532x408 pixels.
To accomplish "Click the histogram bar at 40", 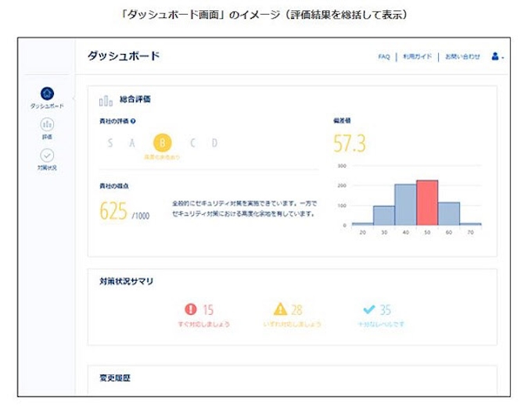I will tap(405, 205).
